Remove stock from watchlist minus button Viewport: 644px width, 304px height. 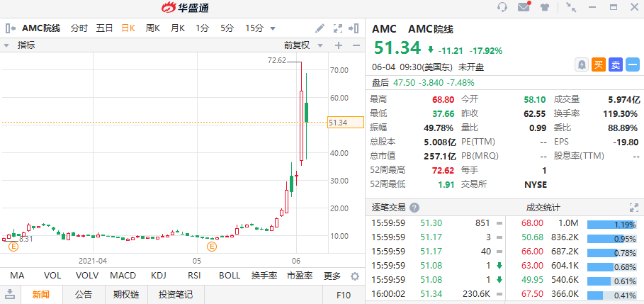tap(633, 64)
